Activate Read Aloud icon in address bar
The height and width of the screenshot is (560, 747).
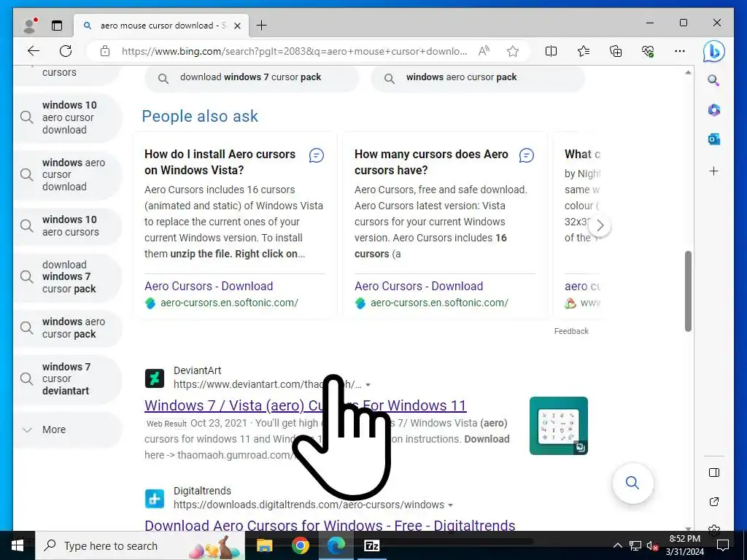[484, 51]
